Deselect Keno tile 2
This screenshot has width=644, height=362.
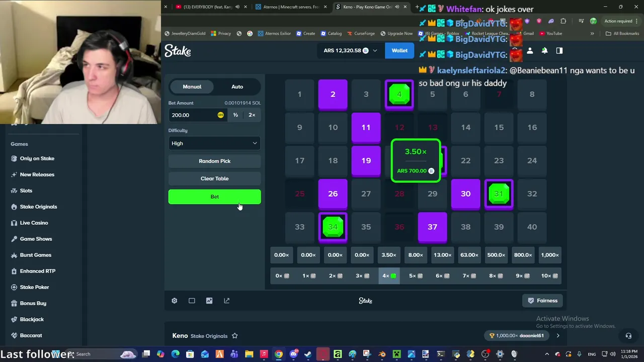coord(333,94)
